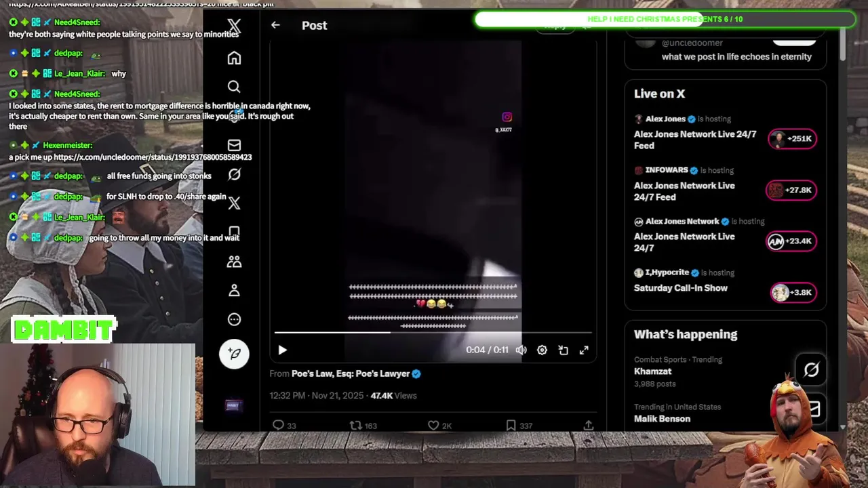
Task: Open the Saturday Call-In Show title
Action: coord(681,288)
